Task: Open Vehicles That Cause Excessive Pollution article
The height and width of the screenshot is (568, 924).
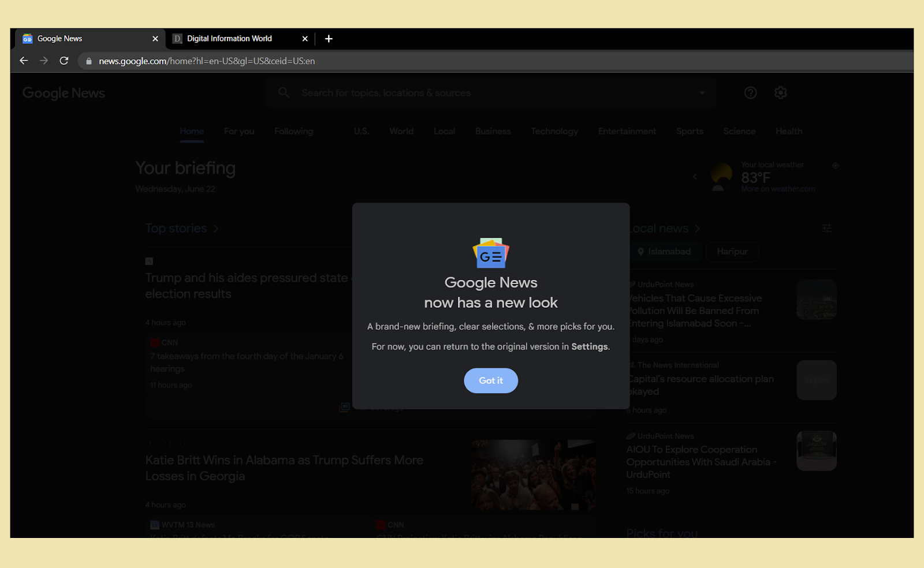Action: tap(695, 311)
